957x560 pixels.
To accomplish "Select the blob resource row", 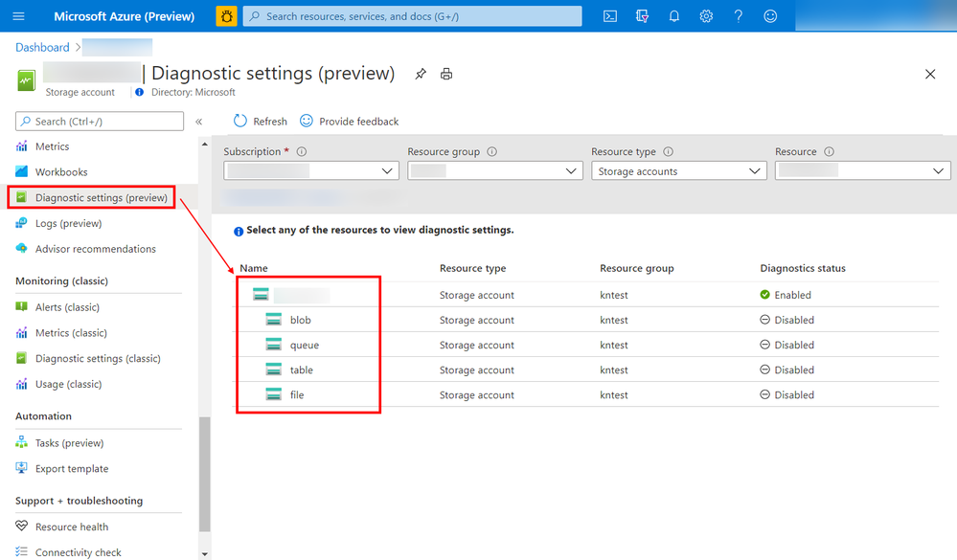I will [587, 320].
